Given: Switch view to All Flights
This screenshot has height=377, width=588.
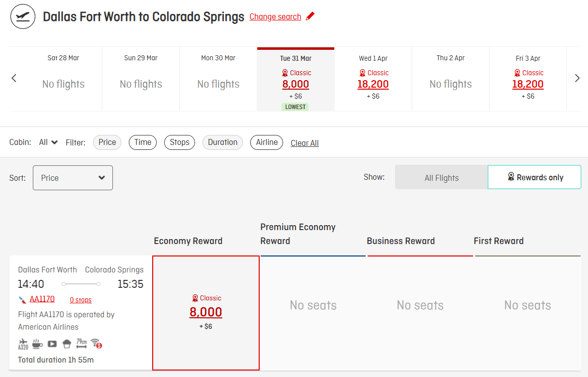Looking at the screenshot, I should click(x=441, y=178).
